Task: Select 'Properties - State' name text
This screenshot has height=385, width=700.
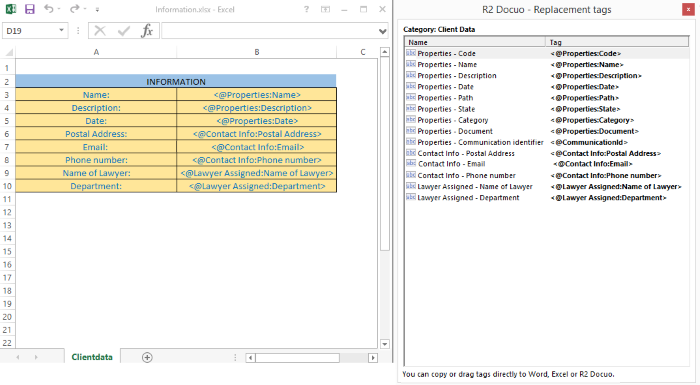Action: (x=446, y=109)
